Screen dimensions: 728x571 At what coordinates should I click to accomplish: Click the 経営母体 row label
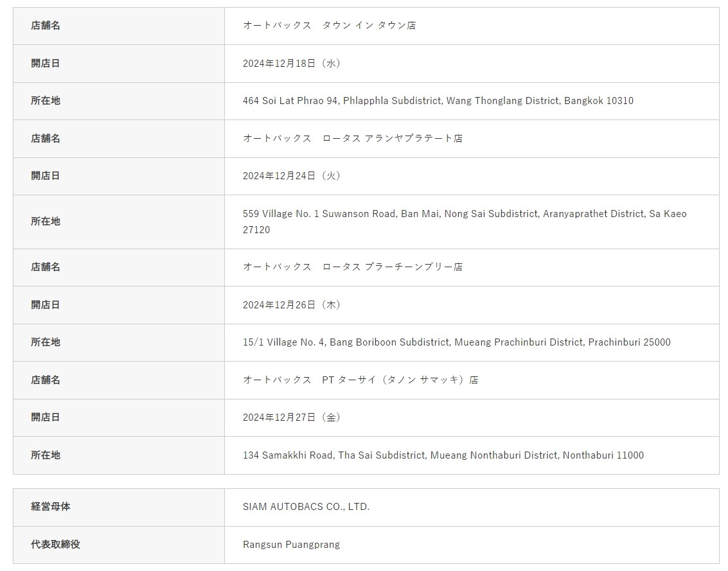pos(51,507)
